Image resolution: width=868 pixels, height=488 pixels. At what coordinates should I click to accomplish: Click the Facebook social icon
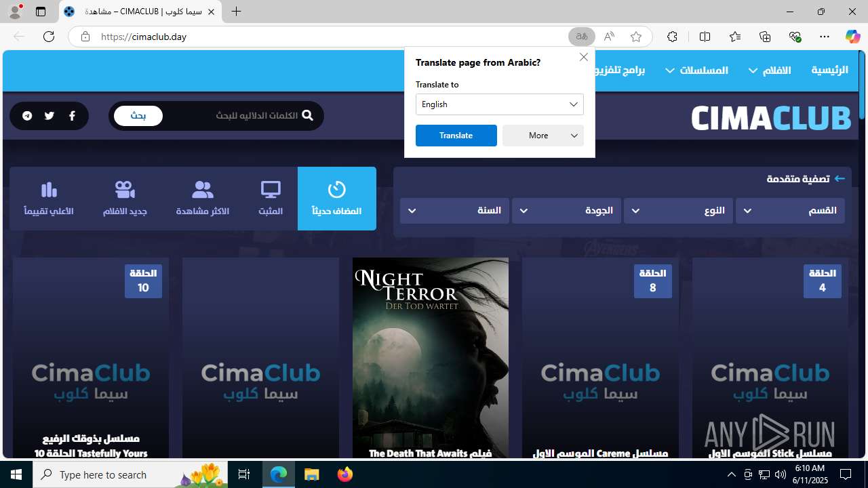coord(72,116)
